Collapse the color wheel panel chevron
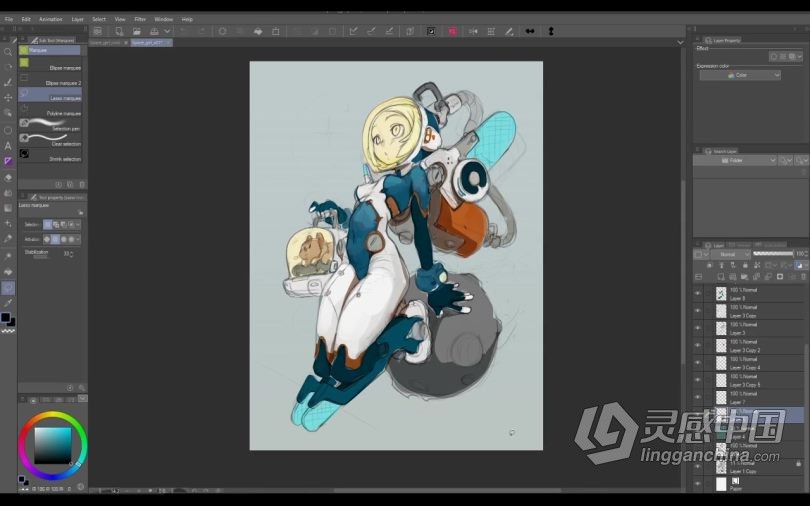The height and width of the screenshot is (506, 810). pyautogui.click(x=82, y=399)
